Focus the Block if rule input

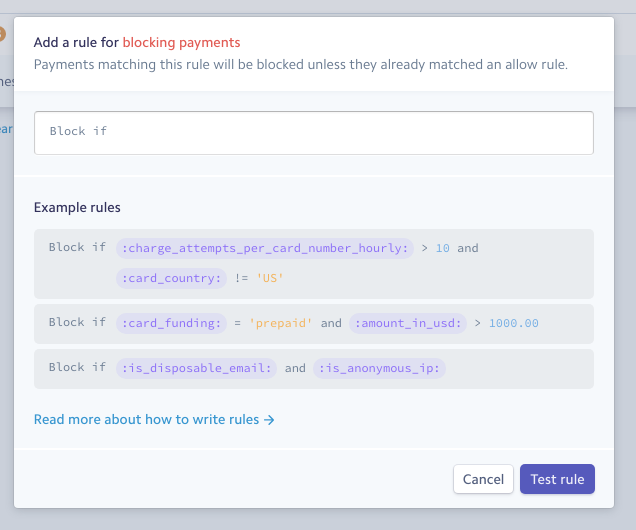pyautogui.click(x=314, y=133)
